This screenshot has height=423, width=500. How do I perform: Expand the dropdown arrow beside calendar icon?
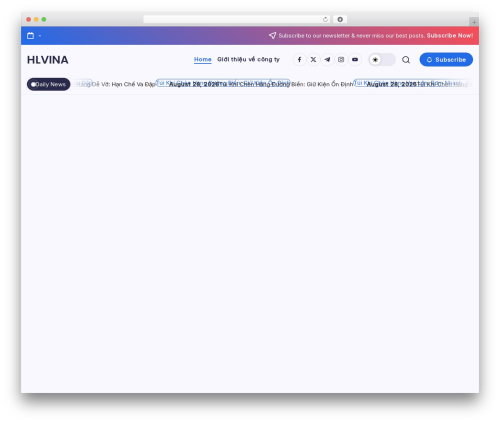click(40, 36)
